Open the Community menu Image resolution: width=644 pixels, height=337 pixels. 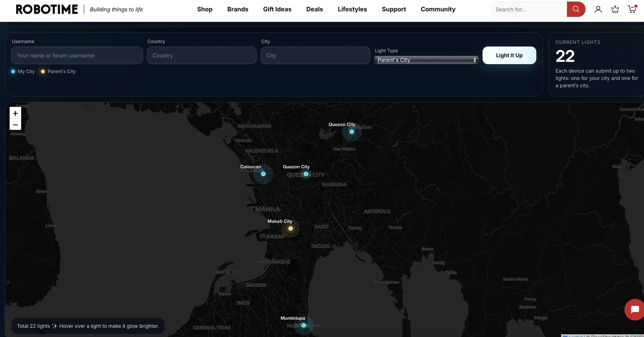pos(438,9)
